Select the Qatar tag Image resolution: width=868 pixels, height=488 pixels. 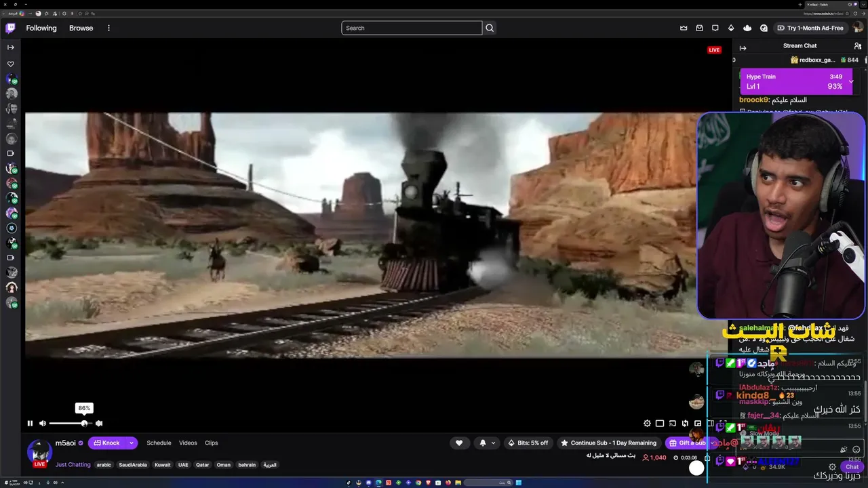[x=203, y=465]
